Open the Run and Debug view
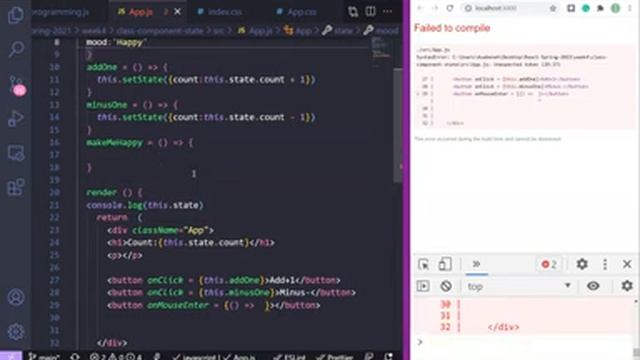 tap(16, 118)
